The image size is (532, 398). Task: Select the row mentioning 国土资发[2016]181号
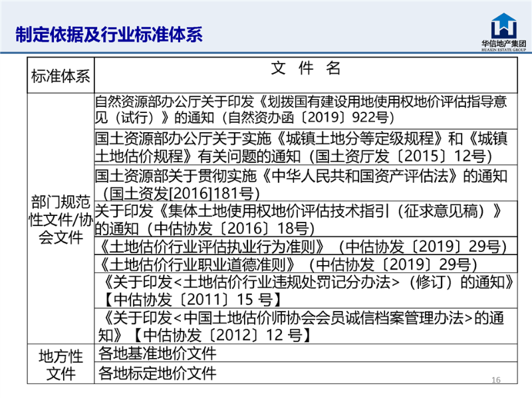point(306,183)
